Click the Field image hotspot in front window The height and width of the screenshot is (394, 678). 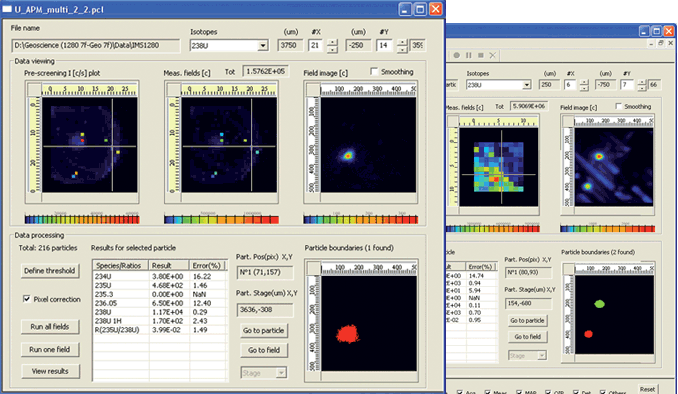[348, 155]
